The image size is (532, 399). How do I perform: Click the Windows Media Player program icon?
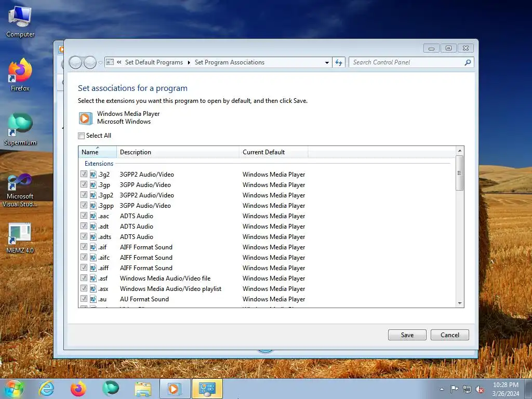(86, 118)
